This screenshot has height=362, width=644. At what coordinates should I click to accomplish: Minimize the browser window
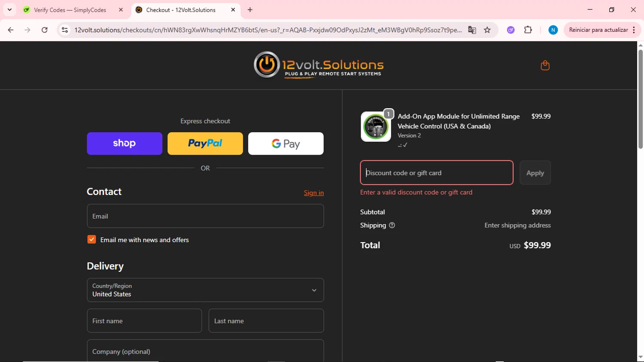[590, 9]
